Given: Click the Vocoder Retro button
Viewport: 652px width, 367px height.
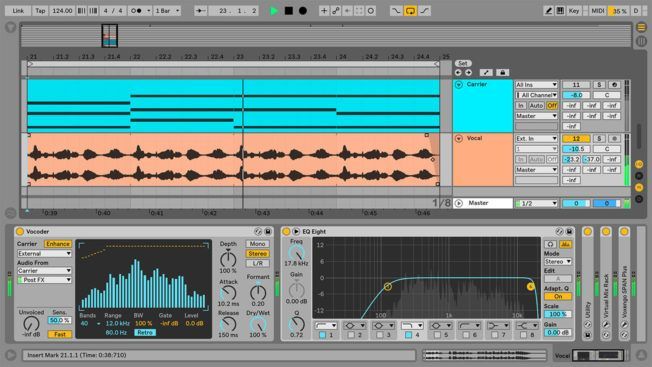Looking at the screenshot, I should point(145,333).
